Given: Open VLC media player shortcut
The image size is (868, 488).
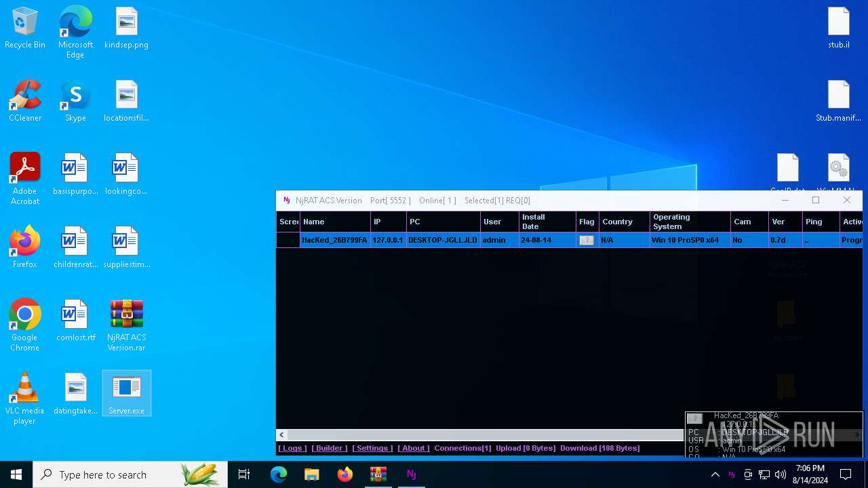Looking at the screenshot, I should (25, 399).
